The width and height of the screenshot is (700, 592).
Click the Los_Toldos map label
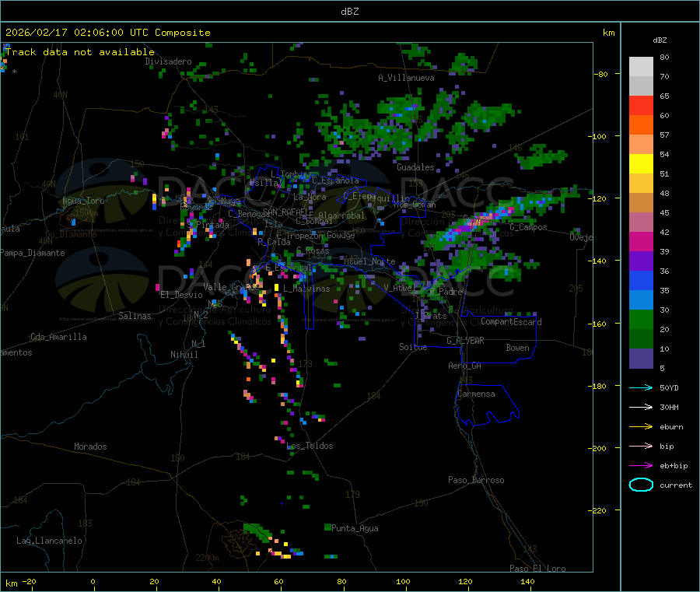click(310, 446)
